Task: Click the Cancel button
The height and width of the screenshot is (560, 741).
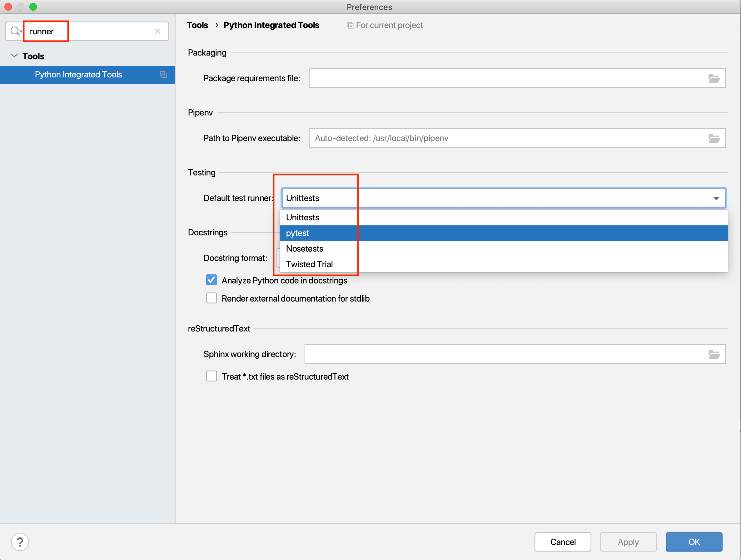Action: point(562,542)
